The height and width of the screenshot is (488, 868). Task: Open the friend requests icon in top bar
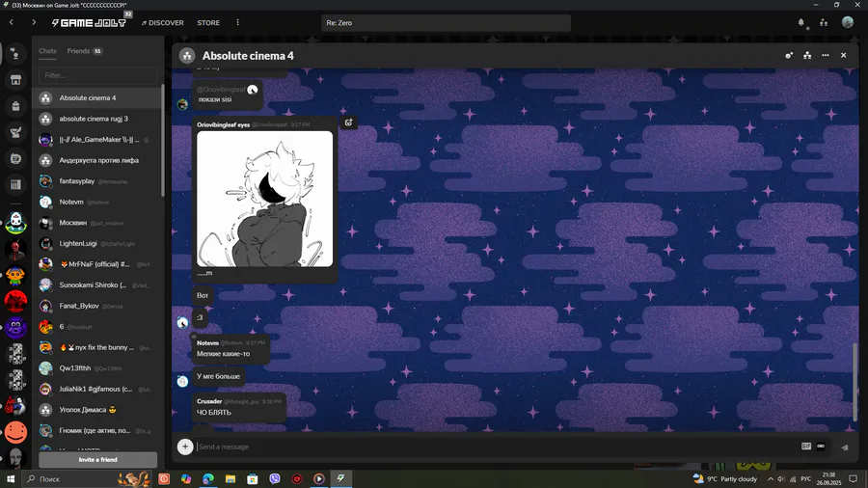(x=824, y=23)
